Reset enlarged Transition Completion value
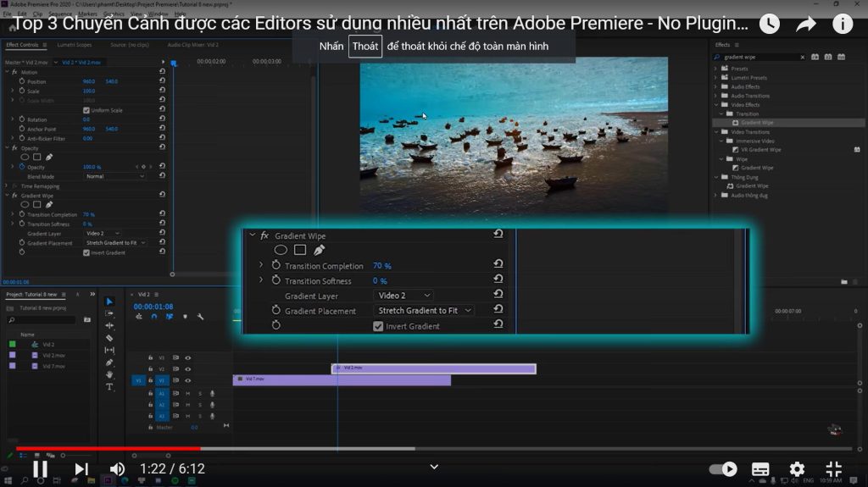The width and height of the screenshot is (868, 487). pos(498,264)
